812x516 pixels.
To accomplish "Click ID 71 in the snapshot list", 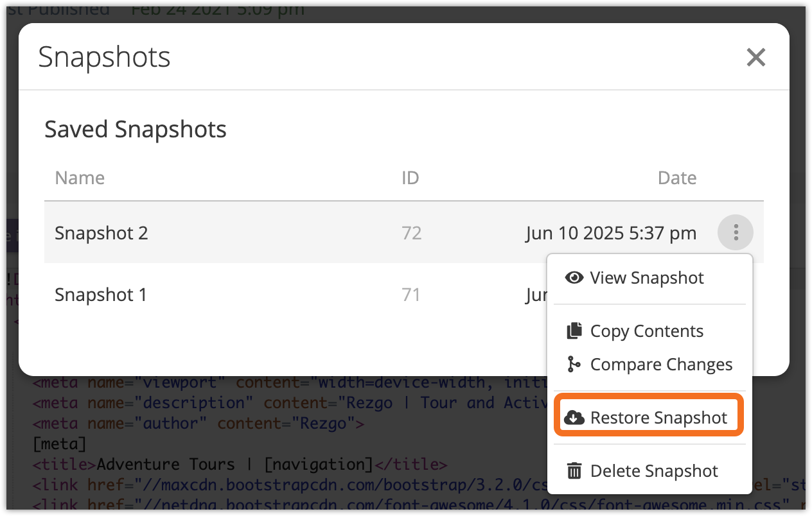I will coord(411,295).
